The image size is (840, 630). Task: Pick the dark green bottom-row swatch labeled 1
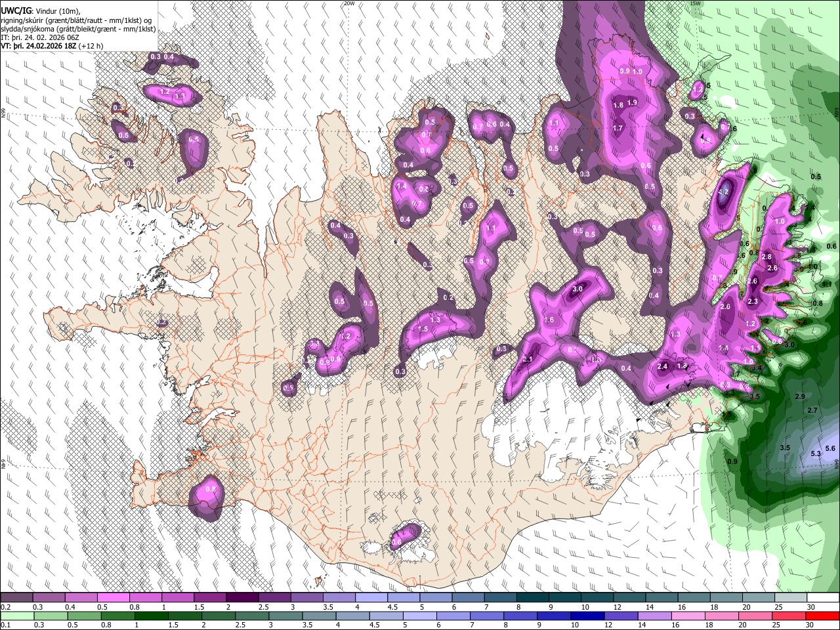(151, 616)
